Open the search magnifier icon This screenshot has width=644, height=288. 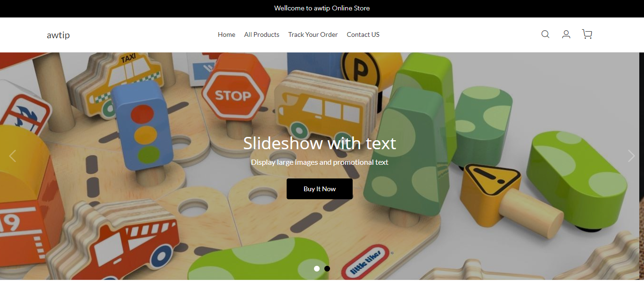pyautogui.click(x=545, y=34)
